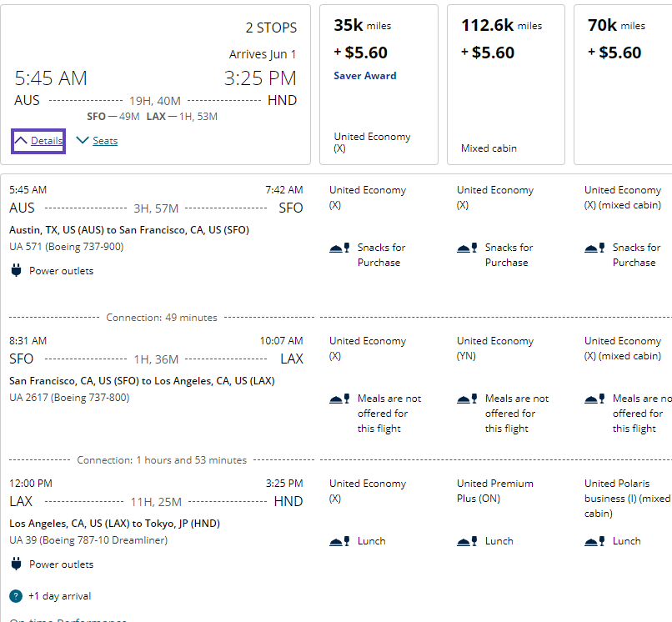Click meal icon beside first Snacks for Purchase
This screenshot has height=622, width=672.
[339, 248]
